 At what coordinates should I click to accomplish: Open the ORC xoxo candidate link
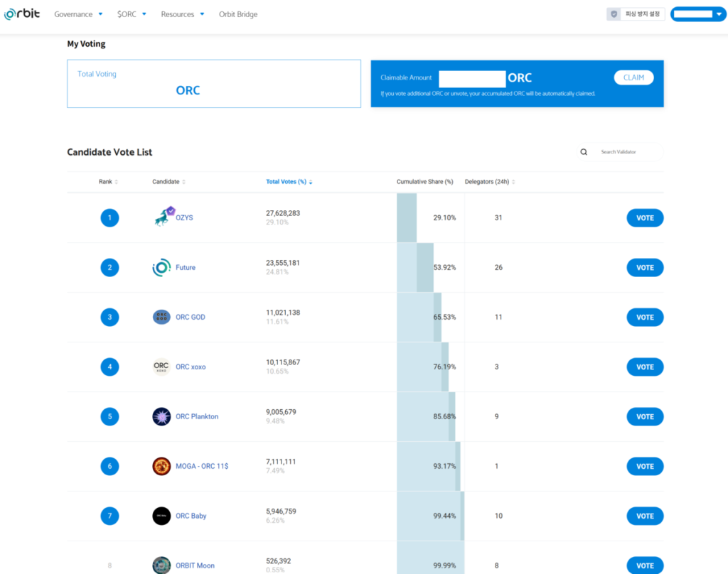(191, 367)
